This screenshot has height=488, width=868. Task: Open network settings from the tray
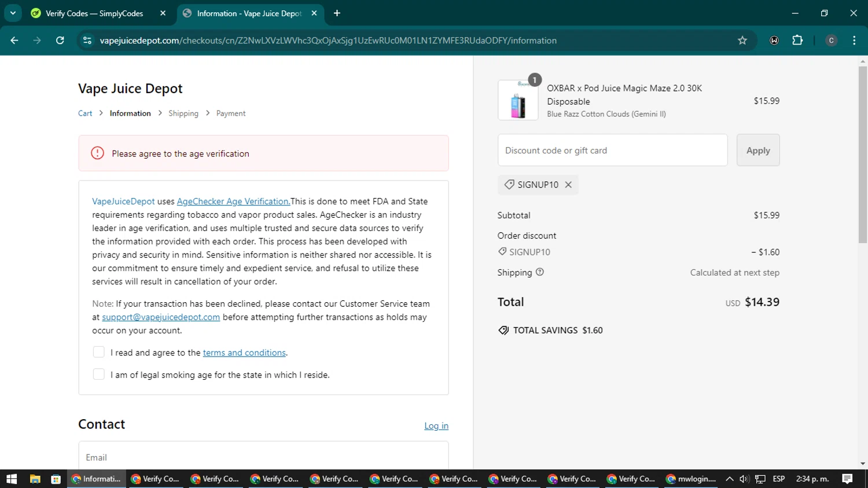(760, 479)
